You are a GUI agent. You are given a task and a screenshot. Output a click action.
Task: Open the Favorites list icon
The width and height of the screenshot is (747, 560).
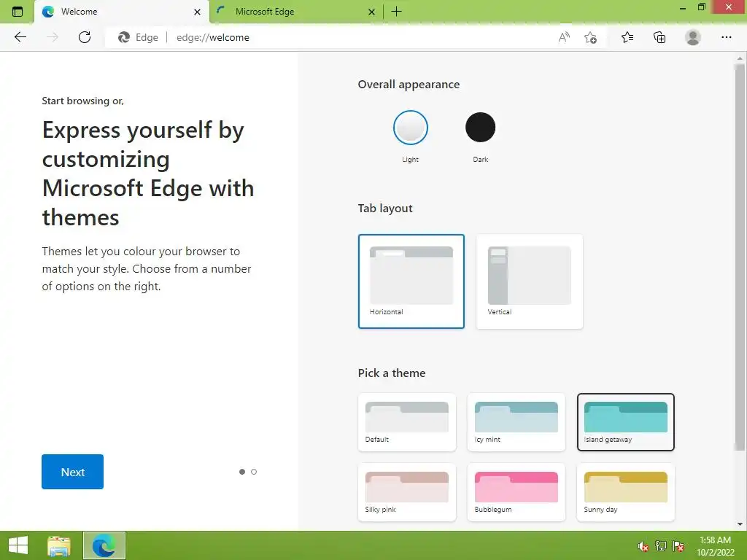627,37
